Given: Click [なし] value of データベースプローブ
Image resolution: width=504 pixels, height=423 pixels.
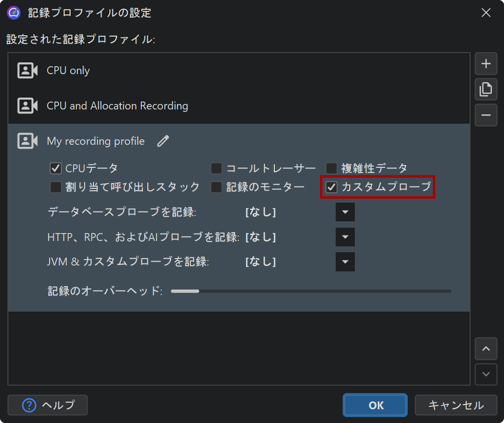Looking at the screenshot, I should tap(261, 212).
